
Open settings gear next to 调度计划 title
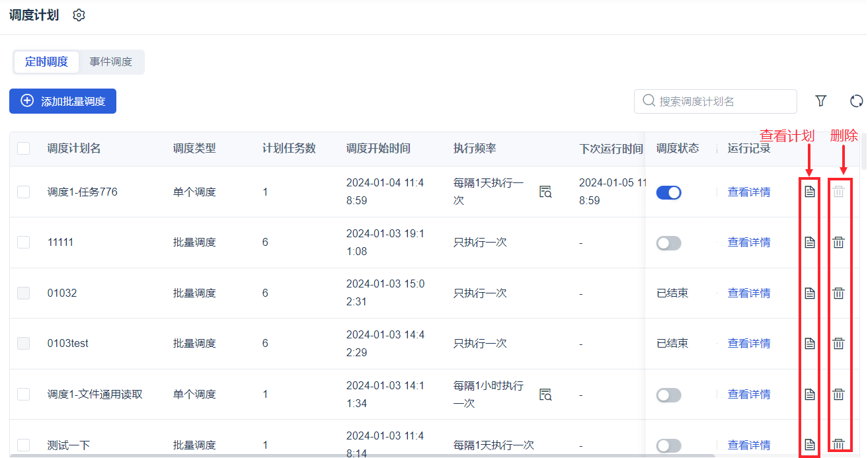(x=79, y=15)
